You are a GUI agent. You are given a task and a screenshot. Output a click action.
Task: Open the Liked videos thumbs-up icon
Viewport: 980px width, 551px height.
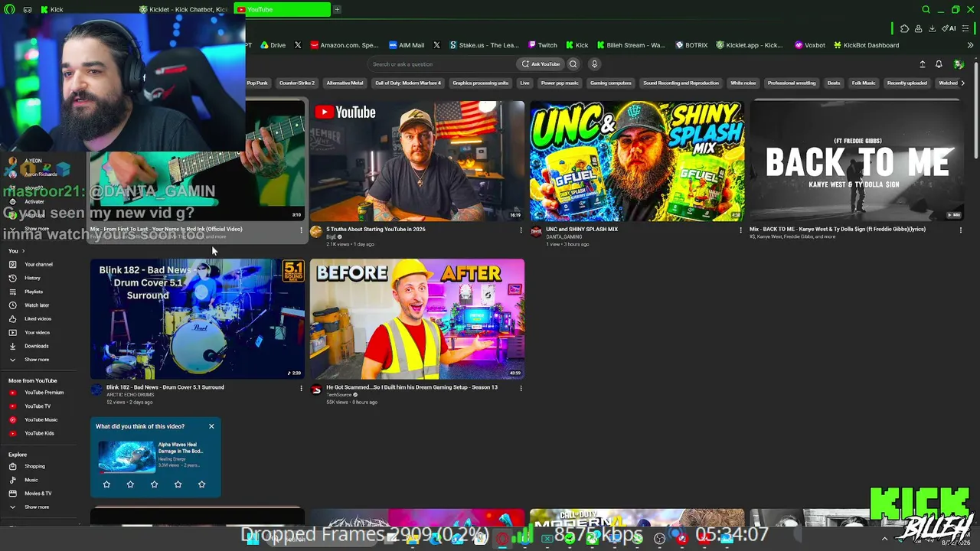[x=12, y=319]
